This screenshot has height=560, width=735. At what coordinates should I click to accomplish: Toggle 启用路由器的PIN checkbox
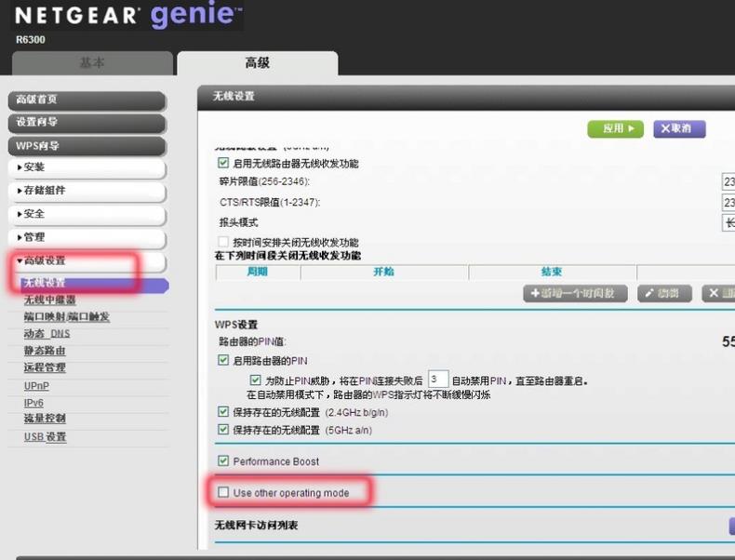click(x=222, y=360)
